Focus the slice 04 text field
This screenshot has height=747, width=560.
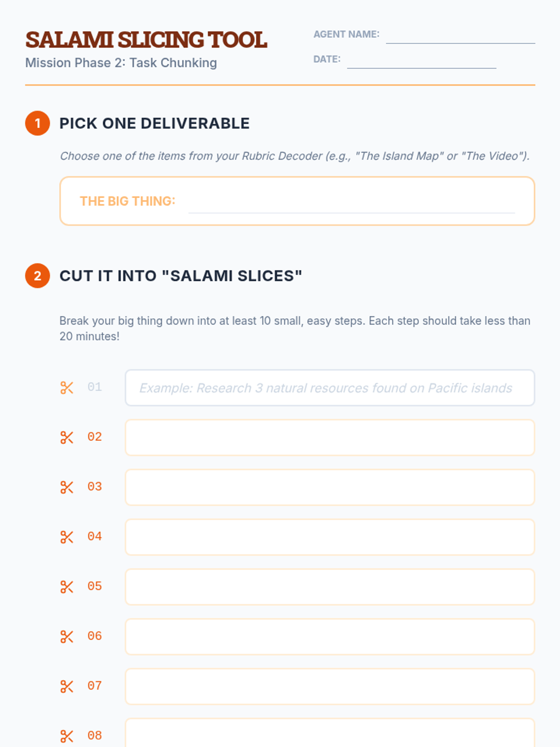click(x=329, y=537)
